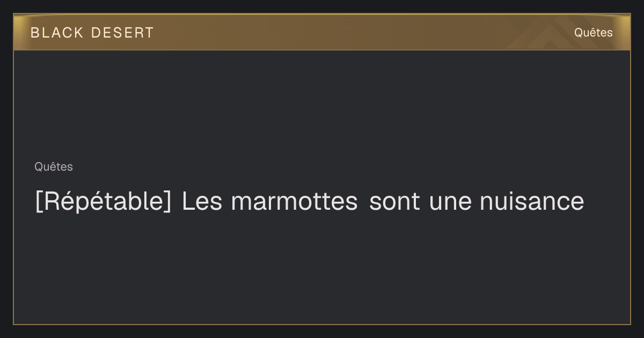Click the closing bracket of [Répétable]
The image size is (644, 338).
pyautogui.click(x=168, y=202)
